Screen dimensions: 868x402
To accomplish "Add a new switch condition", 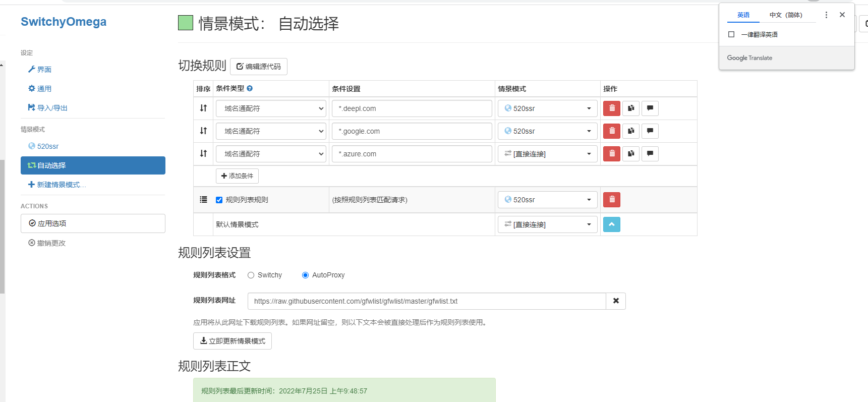I will (x=237, y=176).
